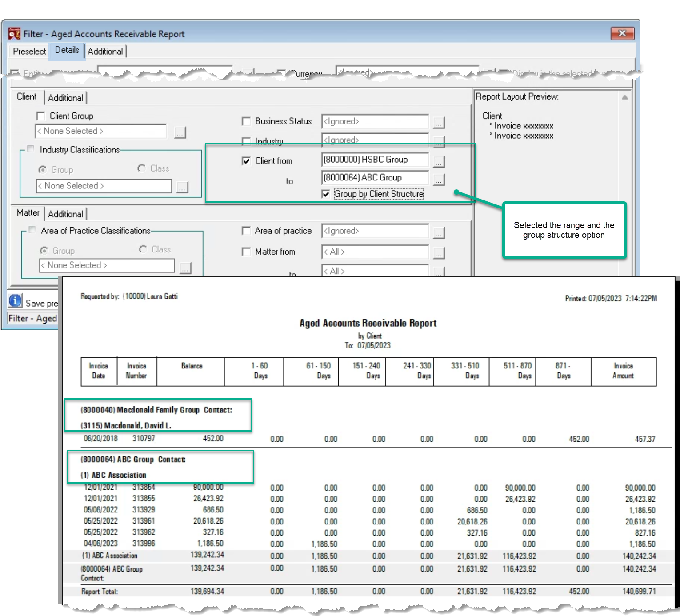Open Additional tab beside Client tab
The width and height of the screenshot is (680, 616).
pyautogui.click(x=66, y=98)
